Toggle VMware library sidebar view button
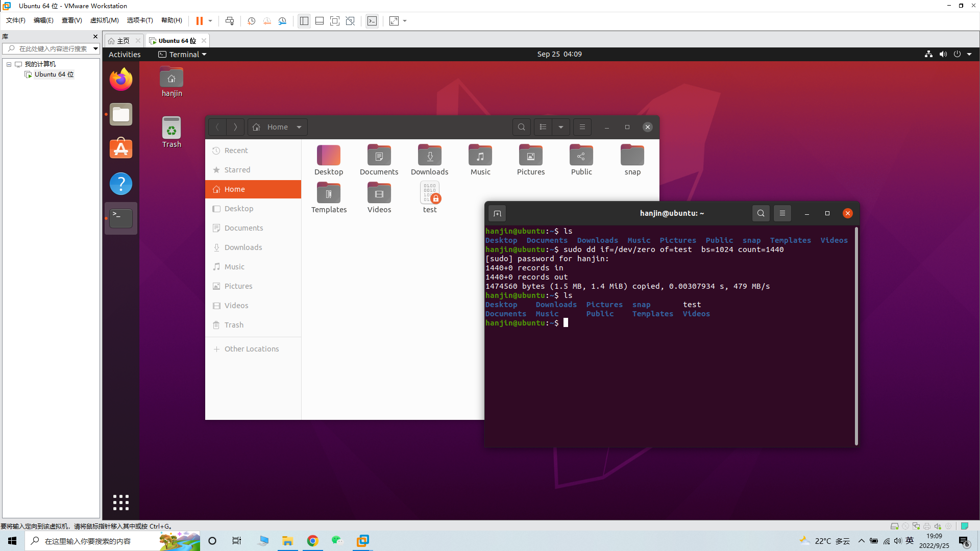 [304, 21]
